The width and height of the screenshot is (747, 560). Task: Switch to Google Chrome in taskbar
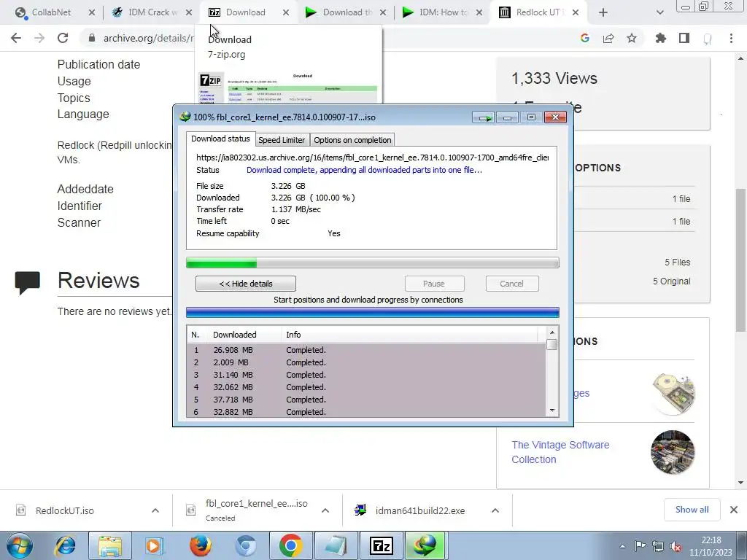tap(291, 545)
